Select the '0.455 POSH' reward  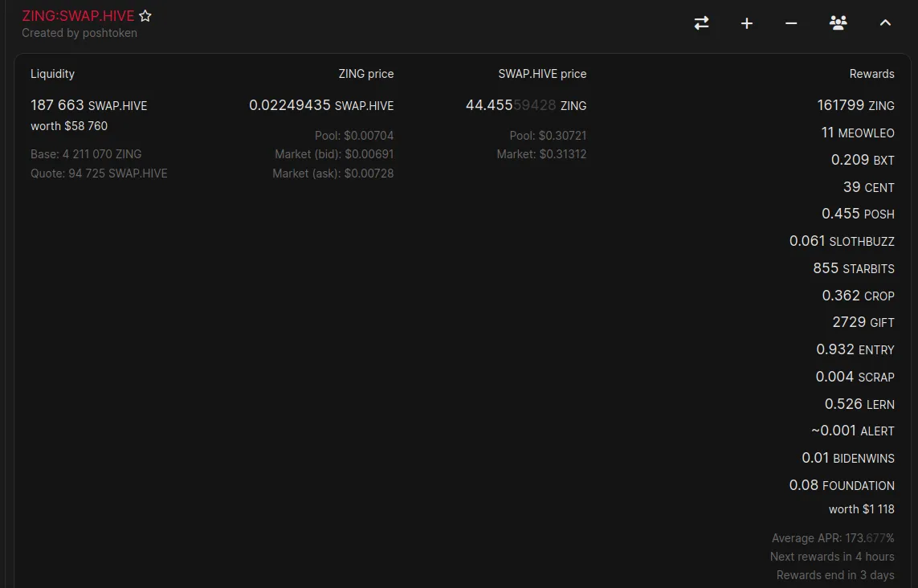pyautogui.click(x=858, y=214)
